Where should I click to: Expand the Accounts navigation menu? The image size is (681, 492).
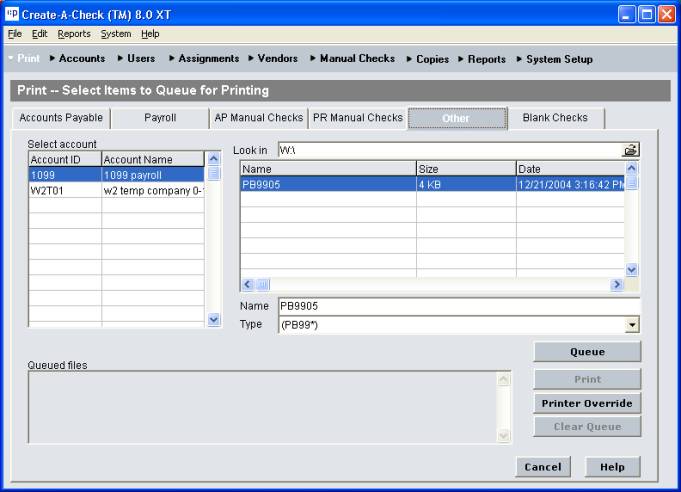[x=81, y=59]
